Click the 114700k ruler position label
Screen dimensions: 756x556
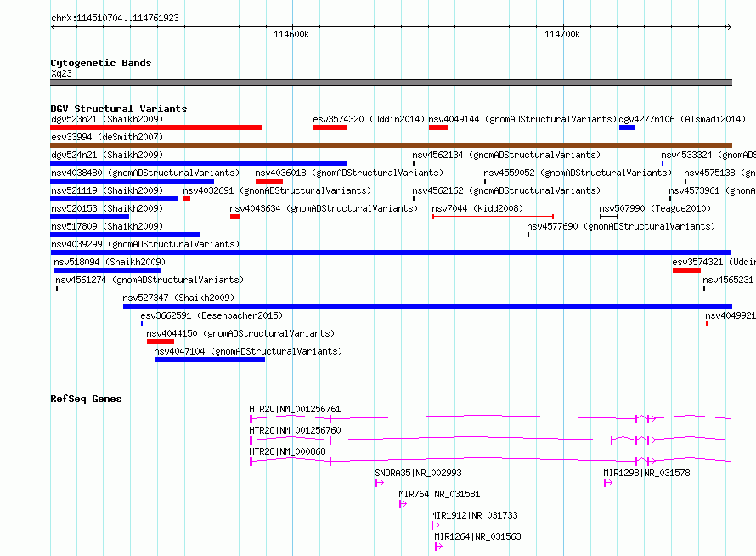(x=562, y=34)
